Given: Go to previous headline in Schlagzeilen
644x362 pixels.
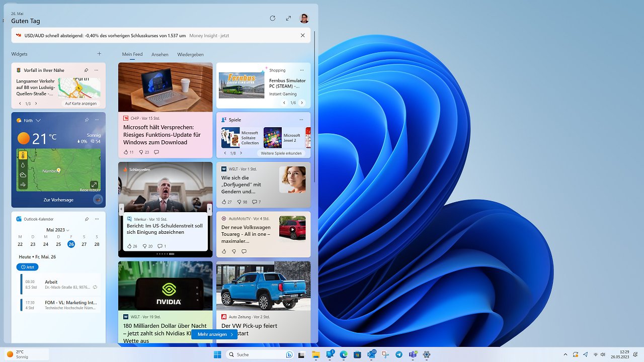Looking at the screenshot, I should 121,209.
